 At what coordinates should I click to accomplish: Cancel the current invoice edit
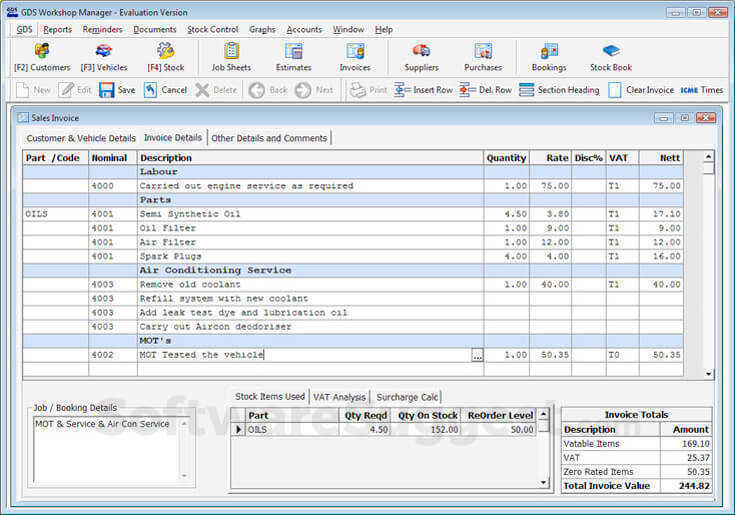165,90
